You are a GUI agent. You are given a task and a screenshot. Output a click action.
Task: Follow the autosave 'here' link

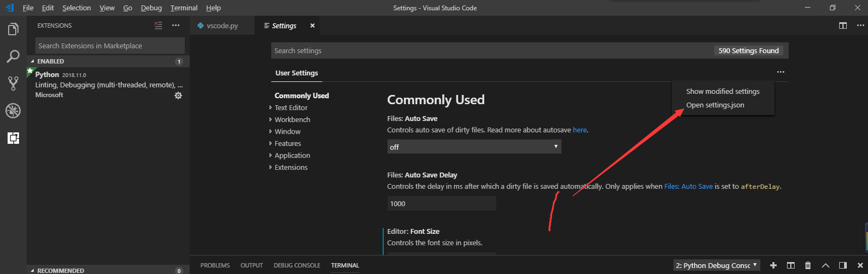pyautogui.click(x=579, y=130)
